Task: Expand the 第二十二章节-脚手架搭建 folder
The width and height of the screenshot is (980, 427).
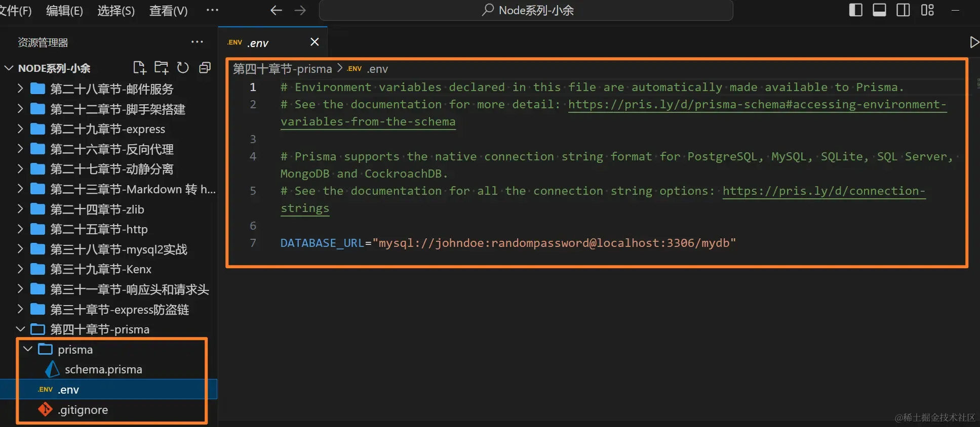Action: [20, 109]
